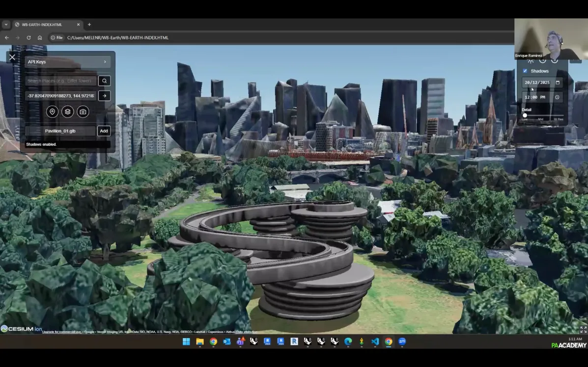588x367 pixels.
Task: Click the location pin icon
Action: click(52, 112)
